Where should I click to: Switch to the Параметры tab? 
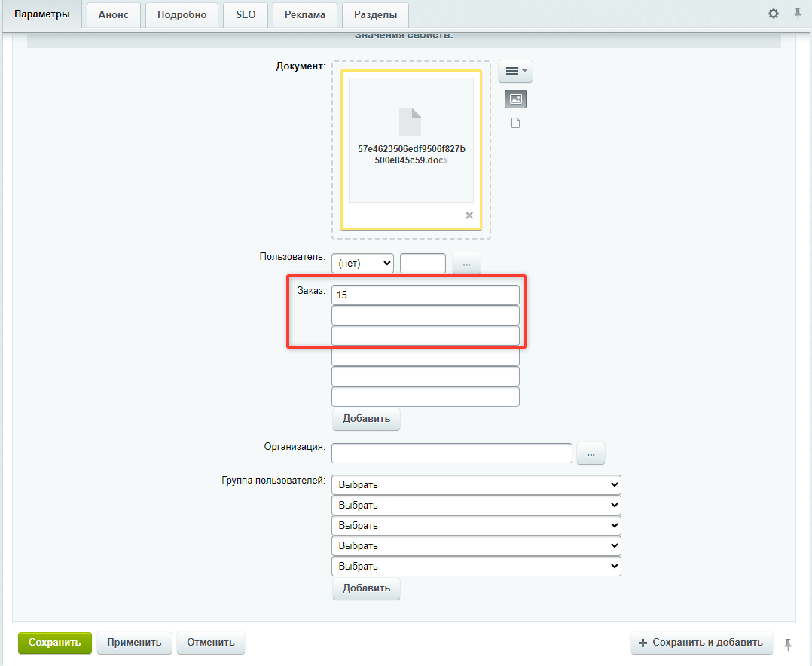tap(42, 14)
